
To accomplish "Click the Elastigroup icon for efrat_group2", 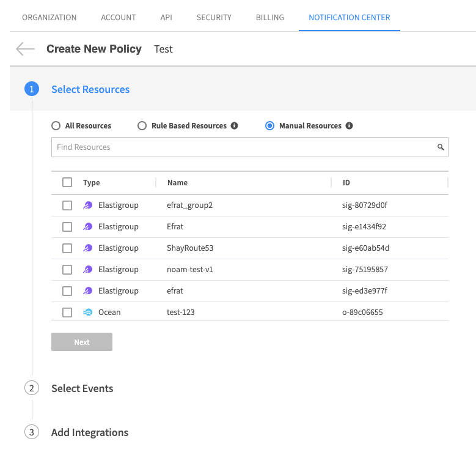I will tap(88, 205).
